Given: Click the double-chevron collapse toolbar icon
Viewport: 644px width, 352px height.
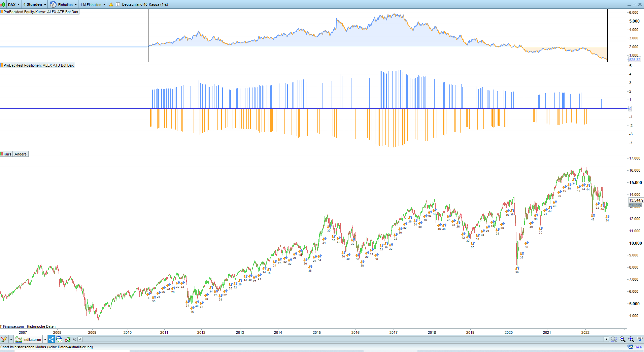Looking at the screenshot, I should tap(74, 339).
